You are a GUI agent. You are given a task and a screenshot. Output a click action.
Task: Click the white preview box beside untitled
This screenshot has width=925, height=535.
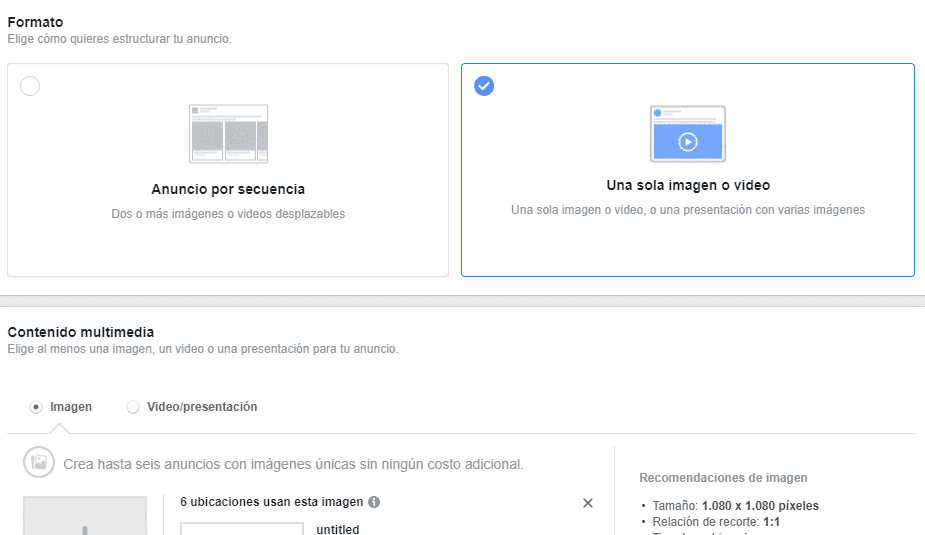point(242,529)
